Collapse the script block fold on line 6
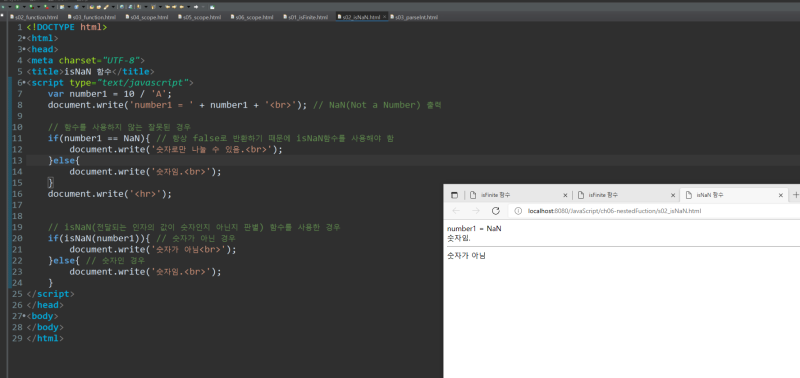Viewport: 800px width, 378px height. [x=24, y=83]
